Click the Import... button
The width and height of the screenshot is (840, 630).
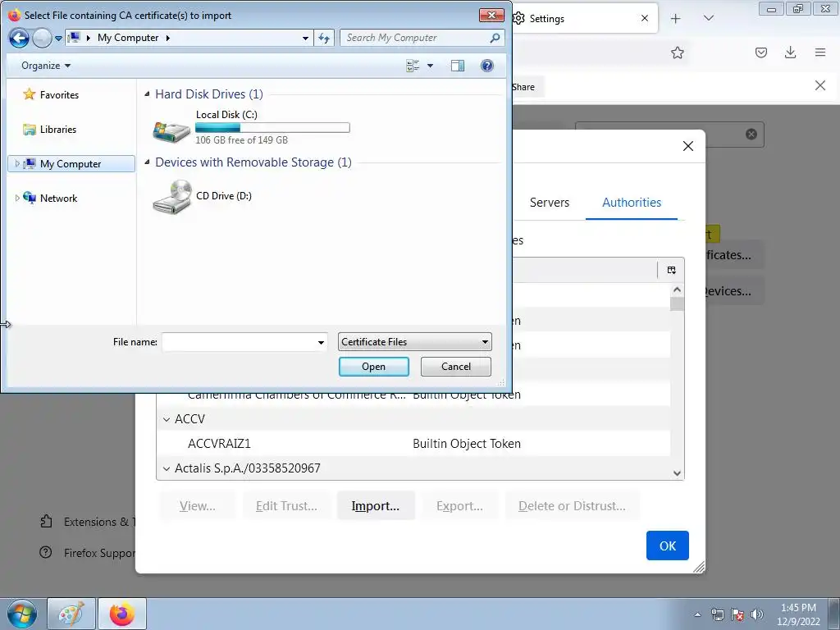[376, 505]
